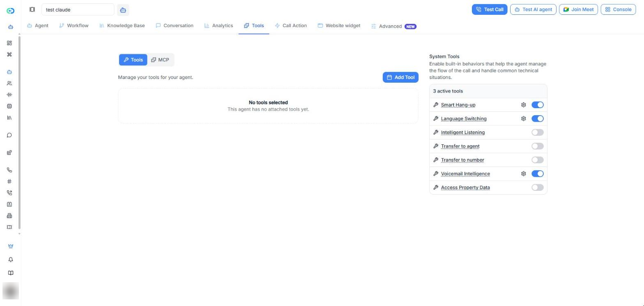Click the crown upgrade icon
The height and width of the screenshot is (306, 644).
pos(11,246)
